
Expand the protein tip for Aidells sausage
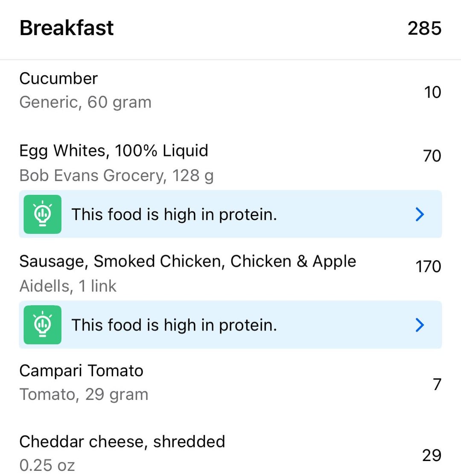pyautogui.click(x=420, y=325)
